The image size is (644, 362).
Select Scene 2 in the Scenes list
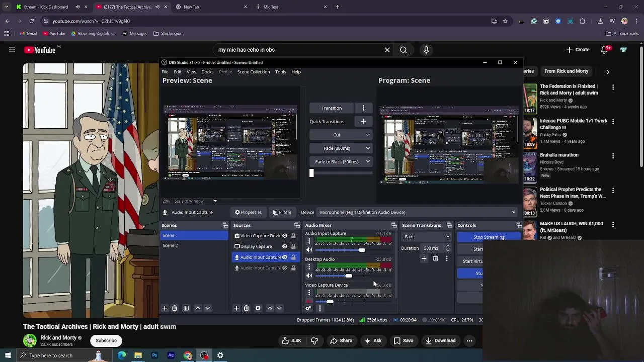point(194,245)
